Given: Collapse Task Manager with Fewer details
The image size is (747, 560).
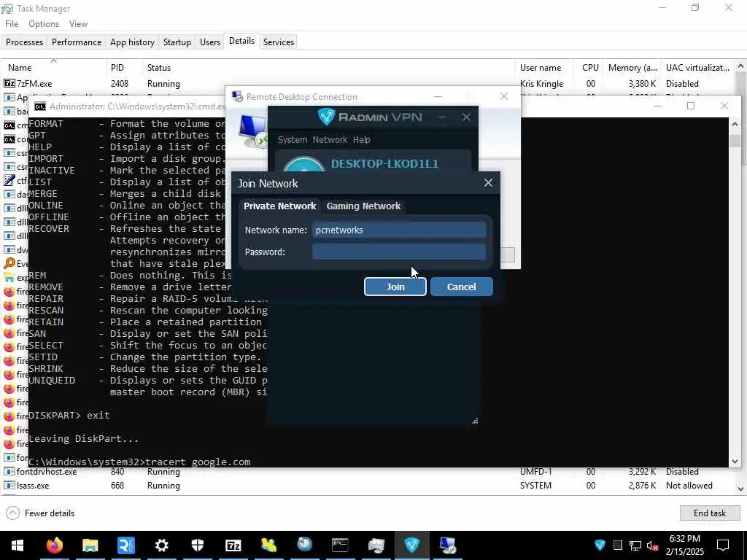Looking at the screenshot, I should [x=41, y=513].
